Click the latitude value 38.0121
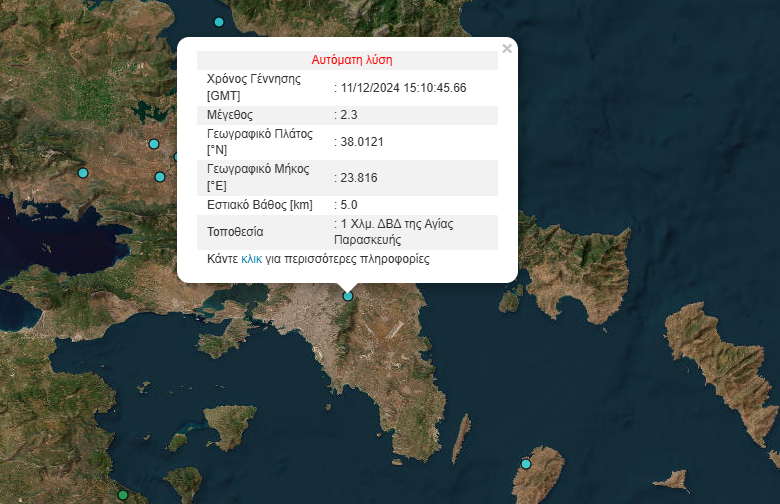The image size is (780, 504). pyautogui.click(x=362, y=142)
